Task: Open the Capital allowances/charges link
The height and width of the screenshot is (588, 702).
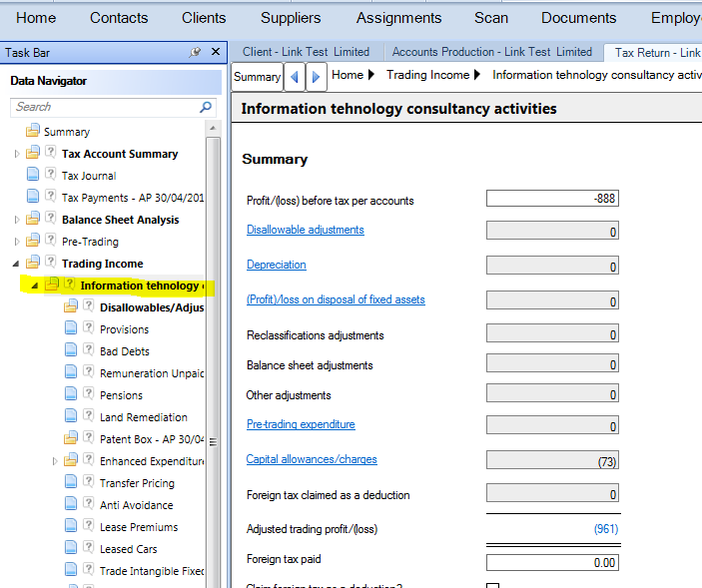Action: [x=312, y=459]
